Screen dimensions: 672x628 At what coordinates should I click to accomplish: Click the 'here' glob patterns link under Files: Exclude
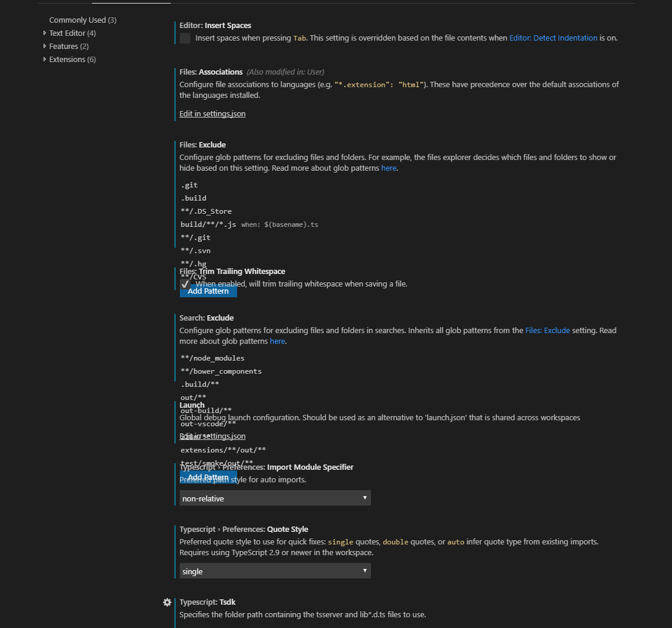(x=389, y=168)
